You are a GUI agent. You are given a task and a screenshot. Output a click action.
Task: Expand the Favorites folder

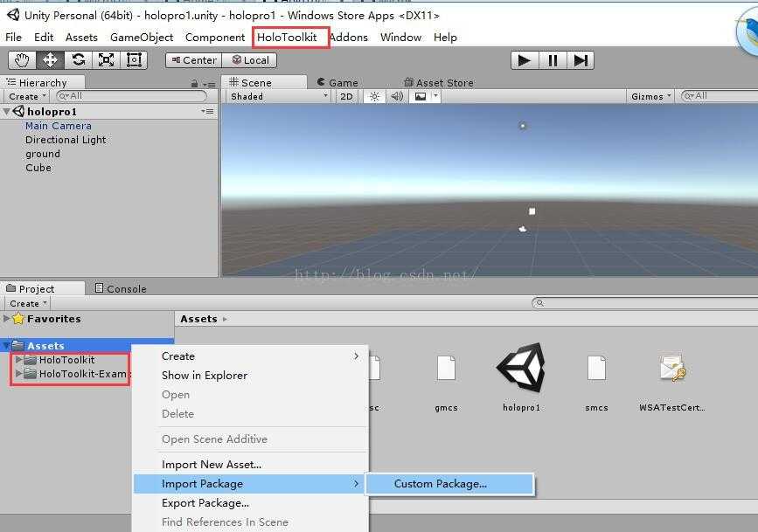tap(6, 319)
